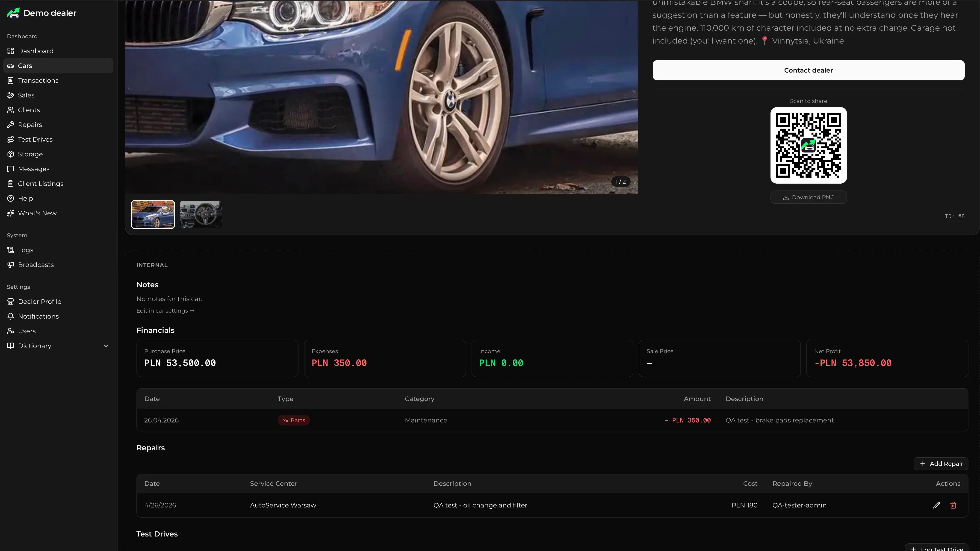Go to Transactions page

58,81
